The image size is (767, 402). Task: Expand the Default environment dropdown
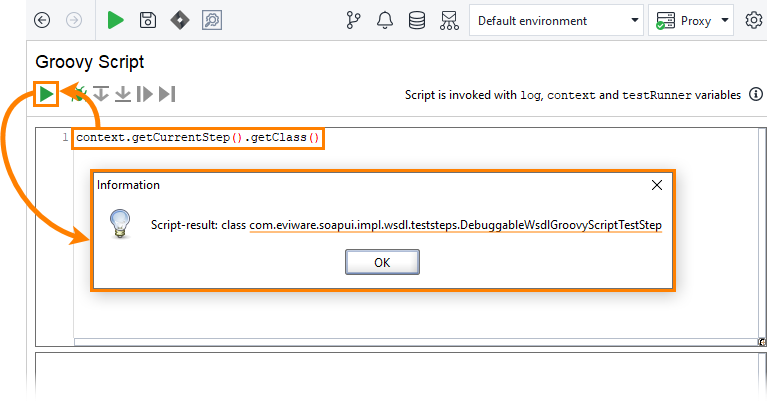(556, 21)
